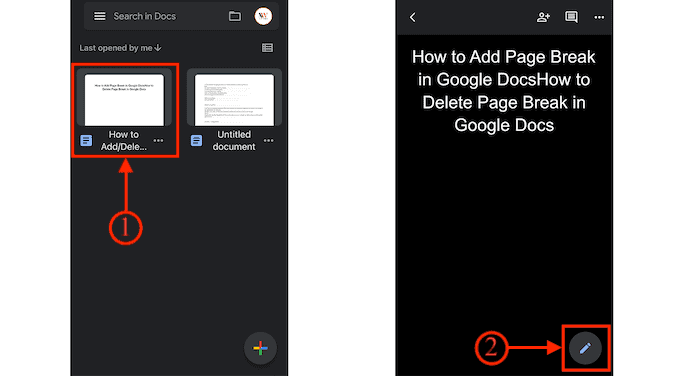690x376 pixels.
Task: Open more options for Untitled document
Action: click(268, 140)
